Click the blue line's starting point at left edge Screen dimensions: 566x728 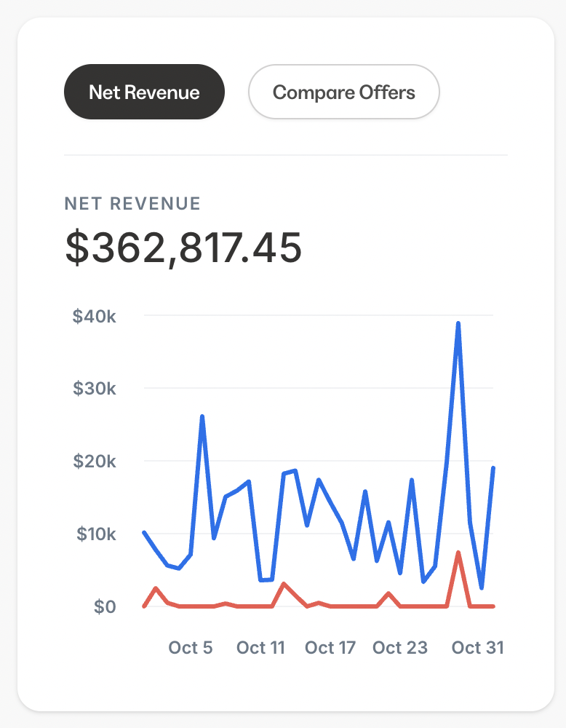tap(144, 532)
